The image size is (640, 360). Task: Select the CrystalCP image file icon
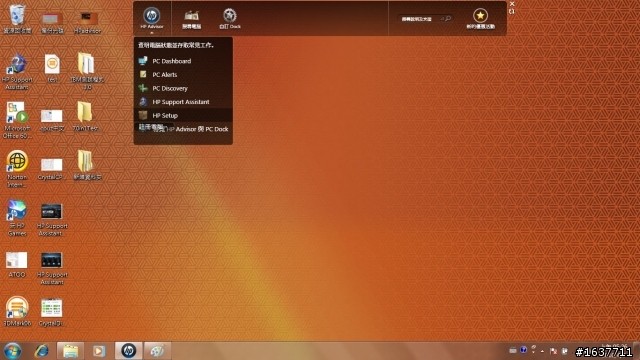52,169
